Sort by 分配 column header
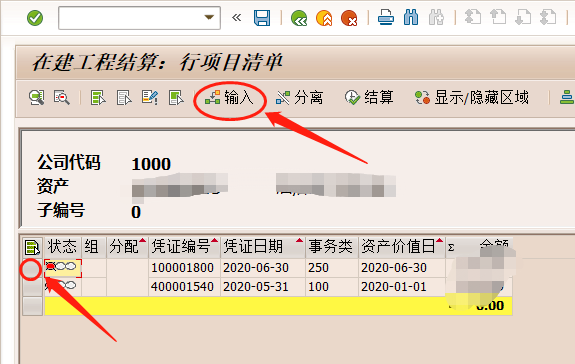This screenshot has height=364, width=575. coord(127,247)
